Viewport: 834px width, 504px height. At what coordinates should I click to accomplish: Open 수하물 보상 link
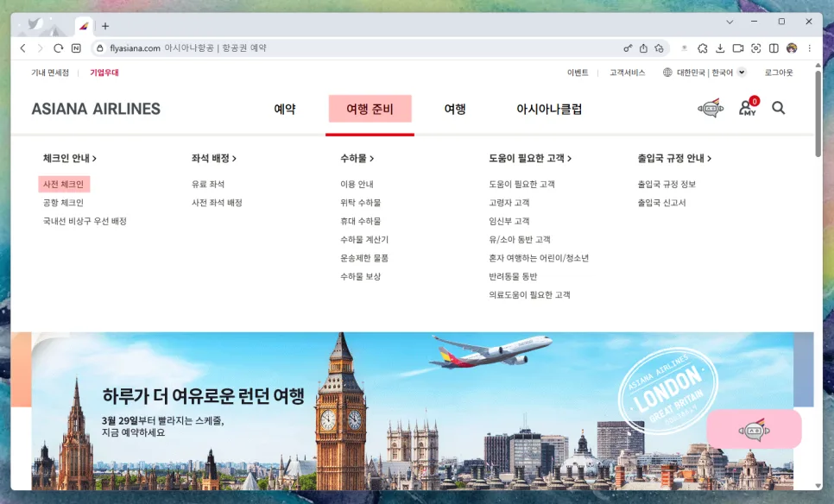point(361,276)
